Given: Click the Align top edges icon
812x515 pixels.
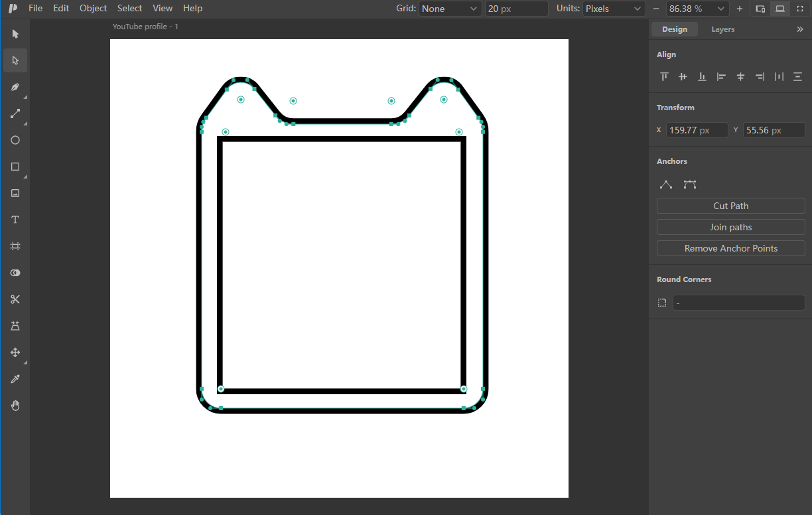Looking at the screenshot, I should click(x=664, y=77).
